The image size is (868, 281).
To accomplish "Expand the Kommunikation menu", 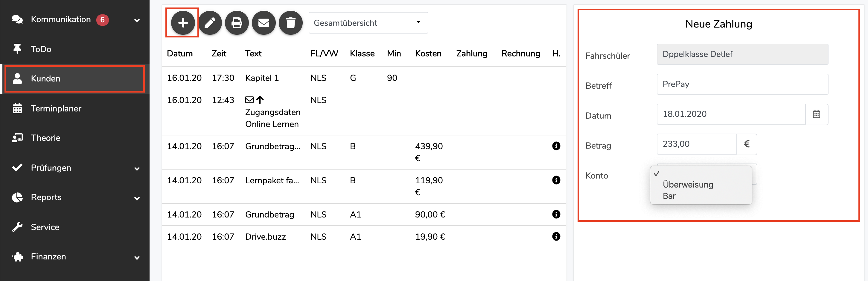I will click(x=137, y=20).
